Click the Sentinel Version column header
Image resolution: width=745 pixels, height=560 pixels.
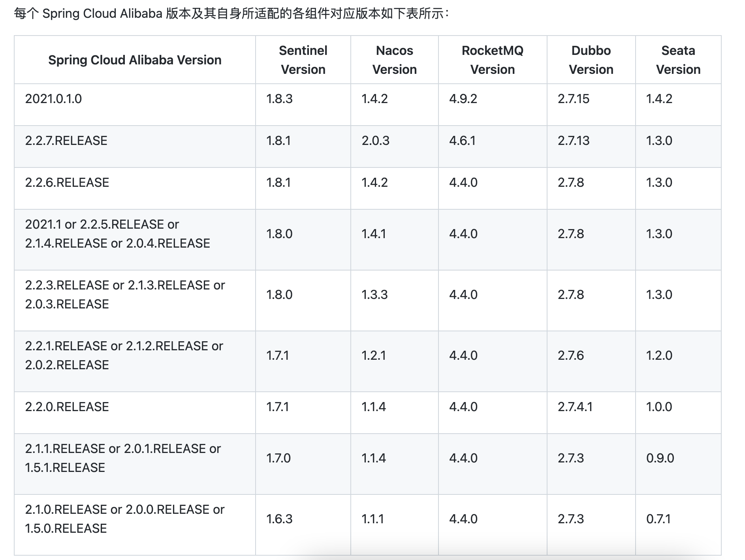(303, 60)
